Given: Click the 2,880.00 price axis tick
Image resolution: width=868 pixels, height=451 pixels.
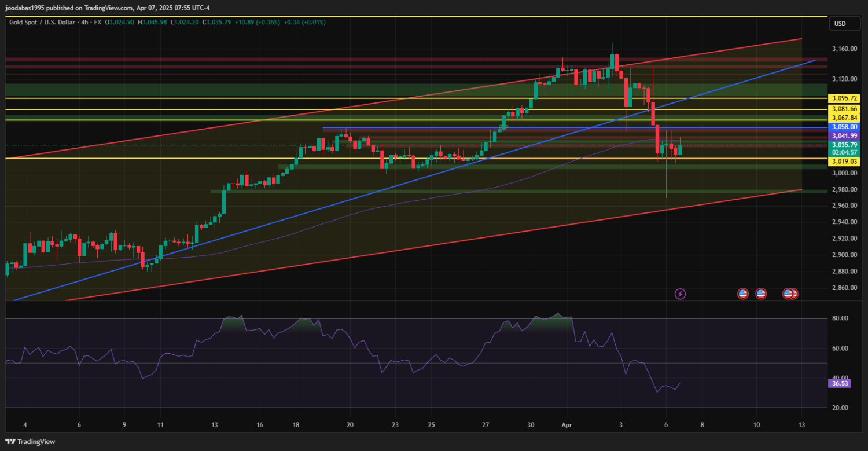Looking at the screenshot, I should click(844, 272).
